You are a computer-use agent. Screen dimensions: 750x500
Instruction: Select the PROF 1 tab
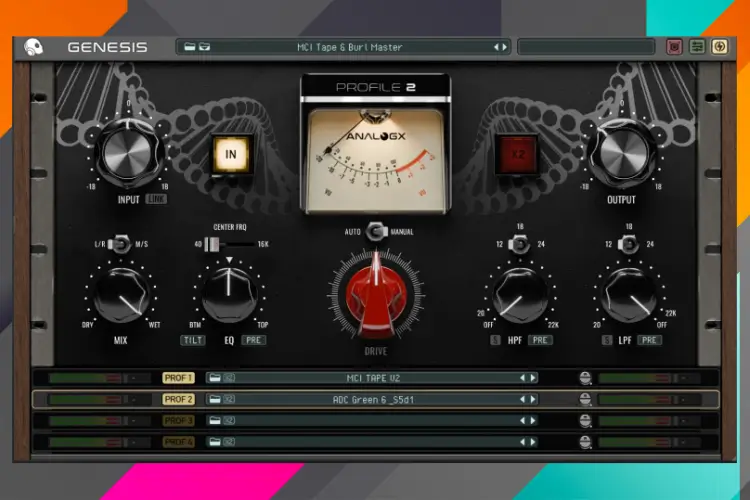pos(179,378)
